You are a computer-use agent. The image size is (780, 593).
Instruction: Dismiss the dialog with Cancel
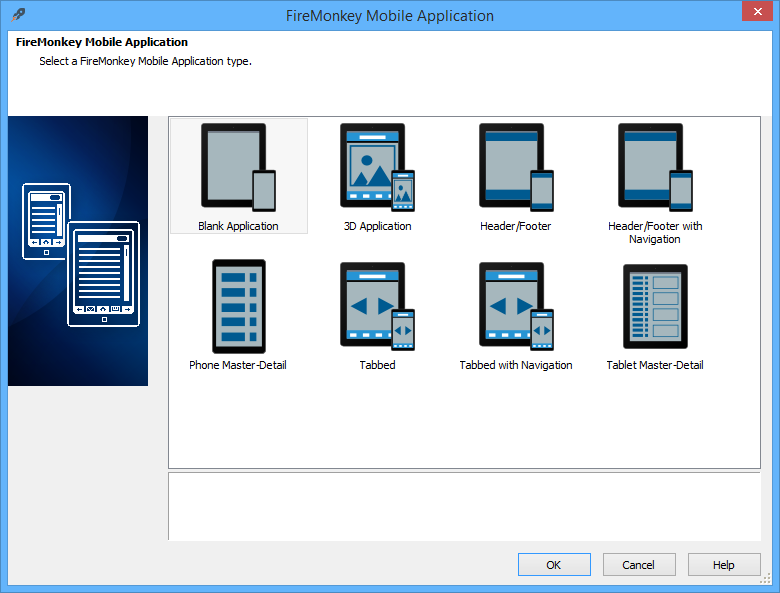pos(639,565)
